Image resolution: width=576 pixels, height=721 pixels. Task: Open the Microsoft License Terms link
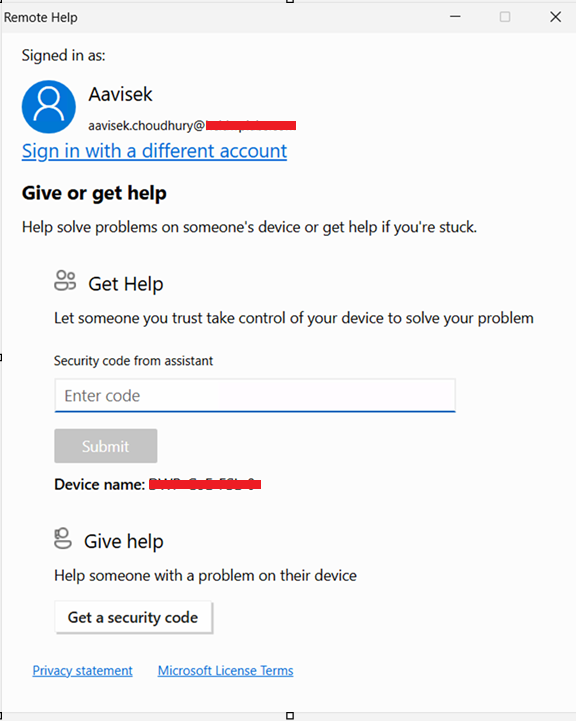point(226,670)
